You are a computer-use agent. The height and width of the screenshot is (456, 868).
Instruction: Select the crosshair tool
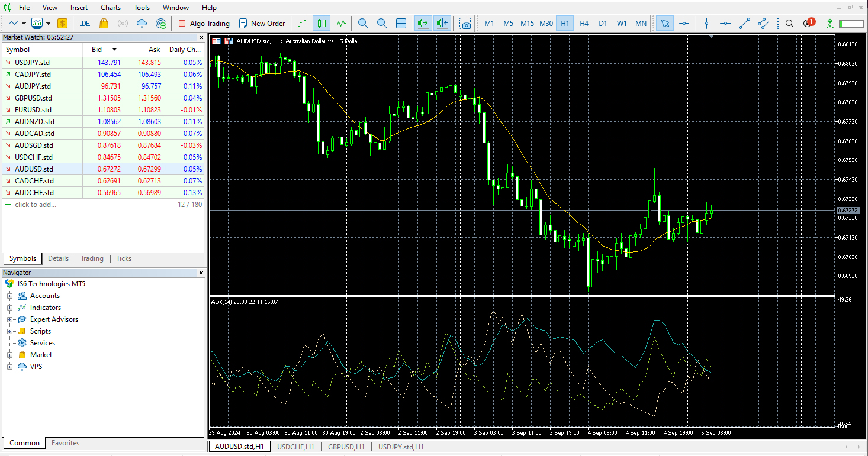(x=684, y=24)
